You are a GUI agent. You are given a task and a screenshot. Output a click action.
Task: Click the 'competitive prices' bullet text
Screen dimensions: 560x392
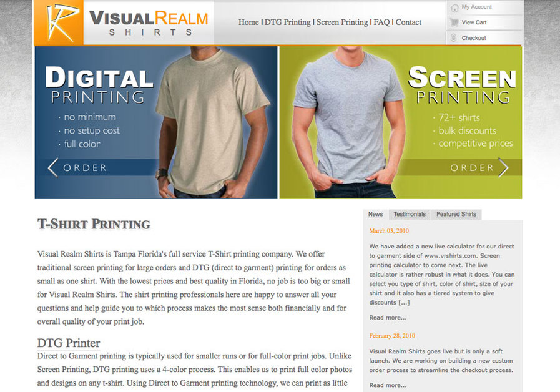click(x=476, y=144)
